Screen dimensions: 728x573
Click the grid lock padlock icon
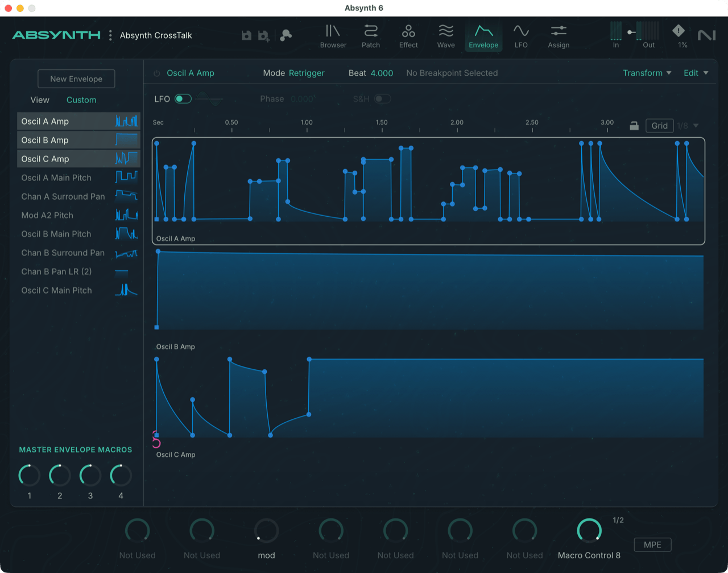pos(634,125)
